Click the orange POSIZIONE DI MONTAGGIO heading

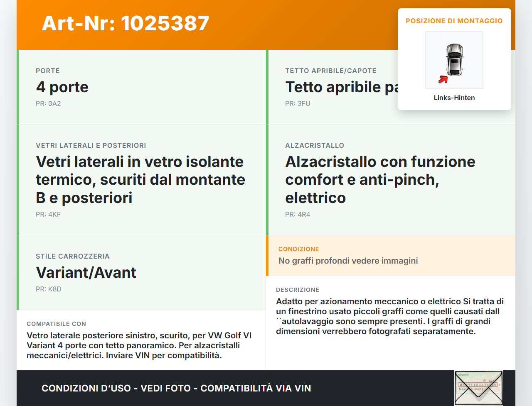click(454, 20)
